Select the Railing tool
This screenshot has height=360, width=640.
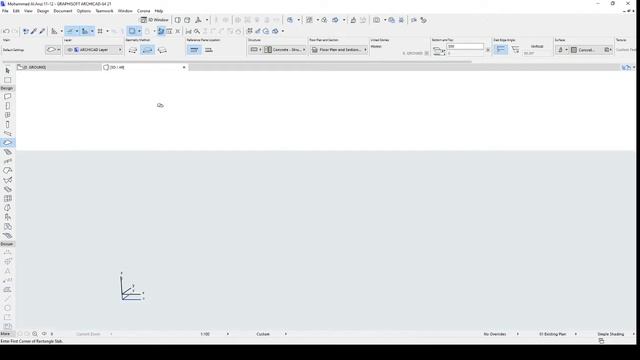point(7,161)
